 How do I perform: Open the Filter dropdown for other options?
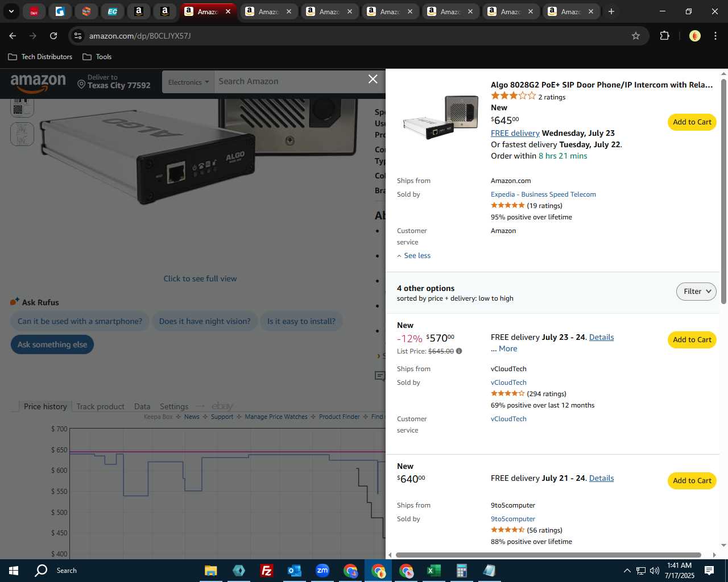click(696, 292)
